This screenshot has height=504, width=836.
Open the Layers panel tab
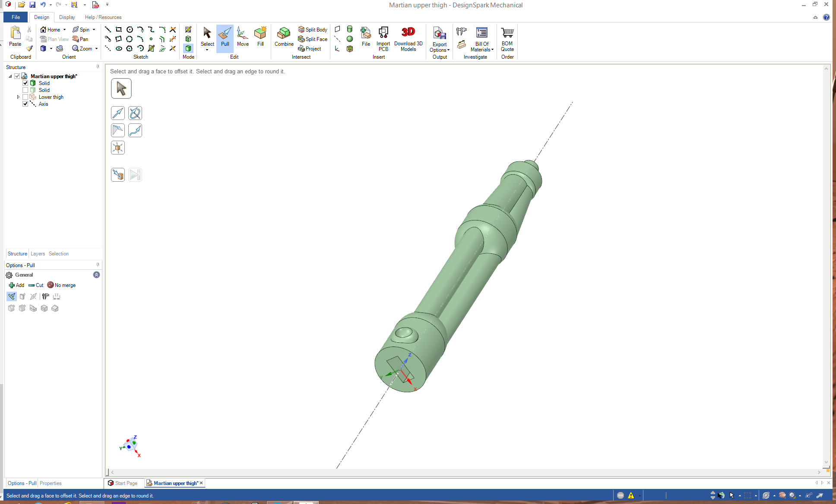tap(38, 254)
